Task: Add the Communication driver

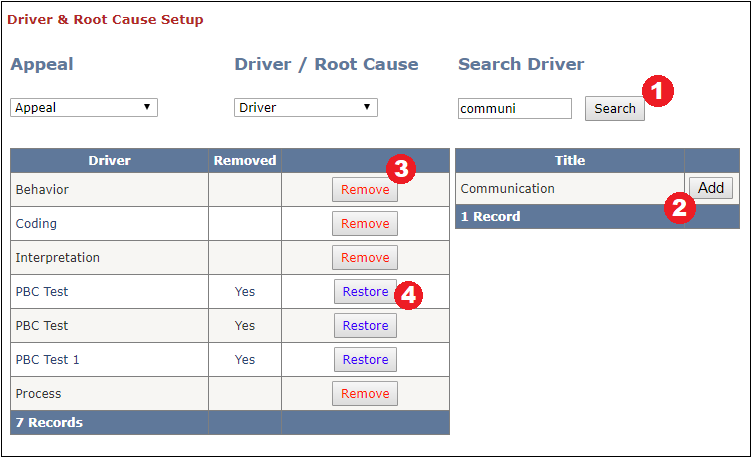Action: tap(711, 188)
